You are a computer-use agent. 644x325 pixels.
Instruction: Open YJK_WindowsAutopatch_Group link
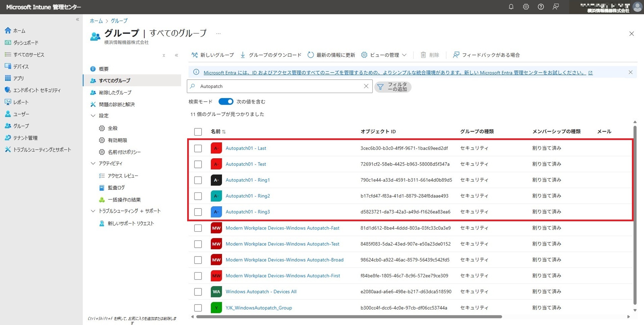pyautogui.click(x=259, y=308)
